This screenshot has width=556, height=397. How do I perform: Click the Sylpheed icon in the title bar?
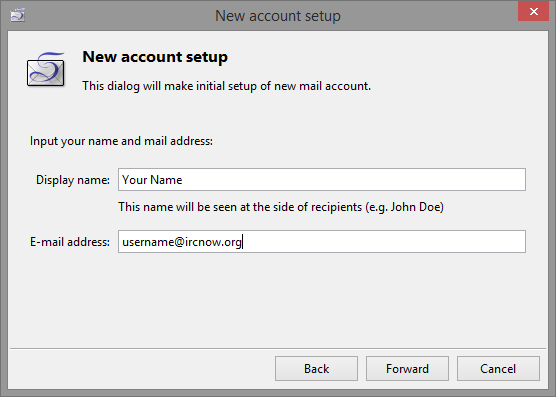point(17,15)
